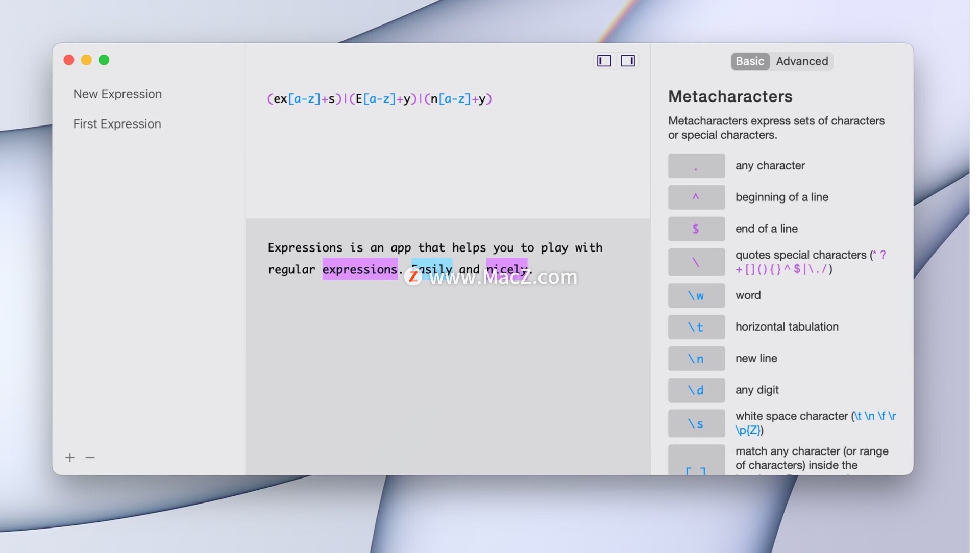The width and height of the screenshot is (980, 553).
Task: Remove expression with minus button
Action: (x=90, y=458)
